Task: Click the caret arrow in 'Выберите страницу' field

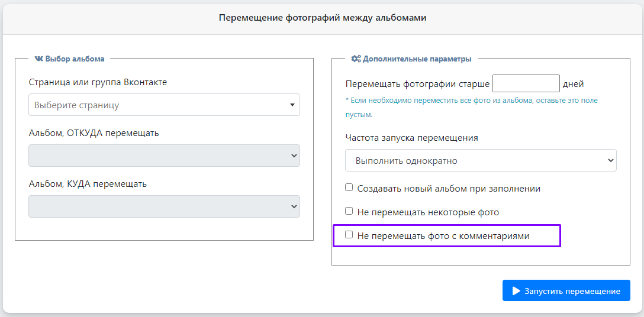Action: click(292, 105)
